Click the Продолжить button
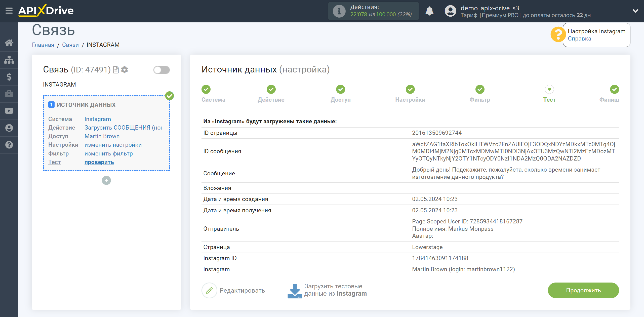 pos(583,290)
